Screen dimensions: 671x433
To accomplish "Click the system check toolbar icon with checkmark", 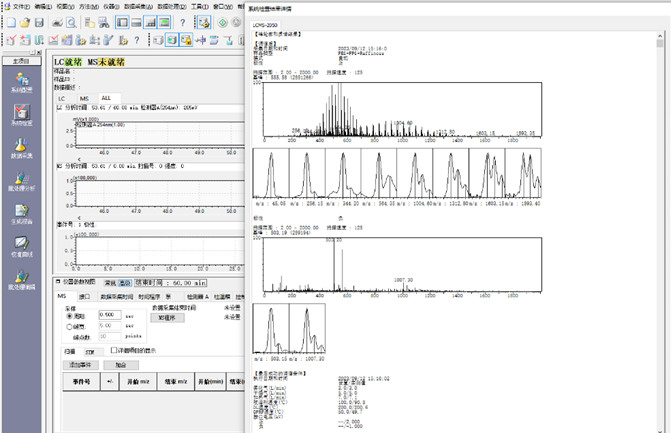I will click(x=11, y=40).
